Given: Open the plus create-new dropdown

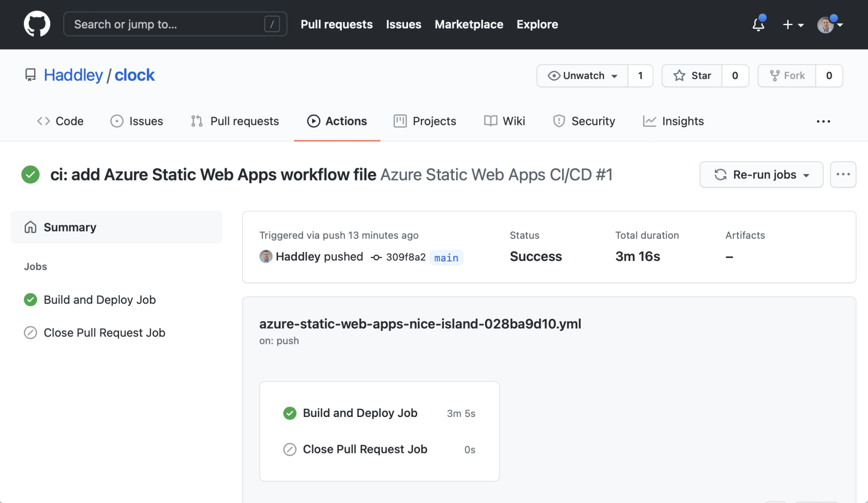Looking at the screenshot, I should pyautogui.click(x=792, y=25).
